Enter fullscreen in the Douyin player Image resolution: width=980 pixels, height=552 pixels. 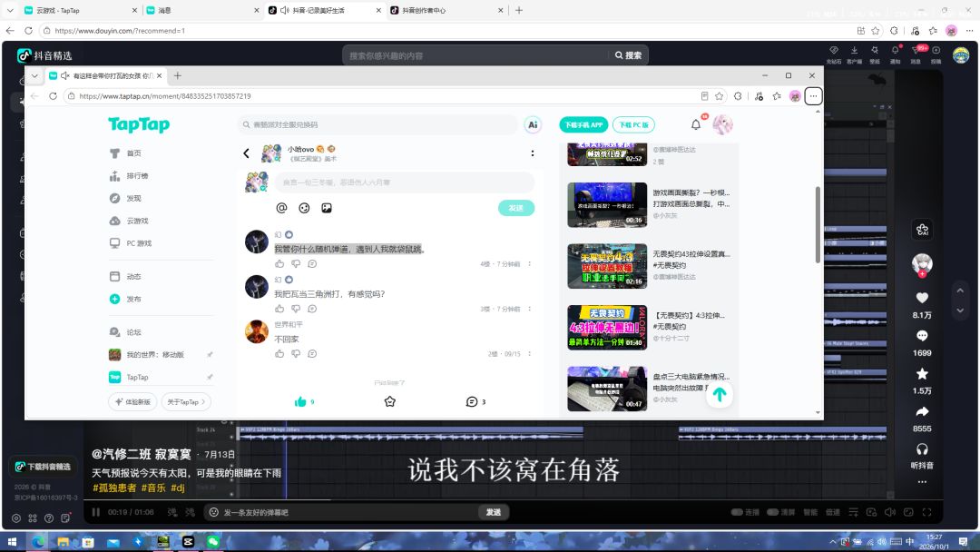click(926, 512)
